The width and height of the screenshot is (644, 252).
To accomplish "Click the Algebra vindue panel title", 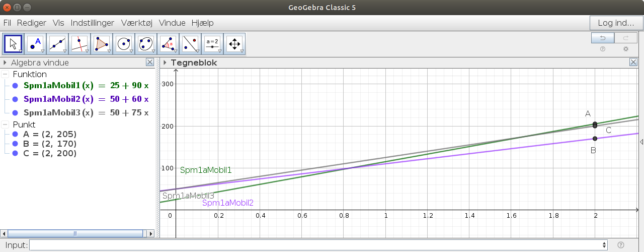I will click(x=40, y=62).
